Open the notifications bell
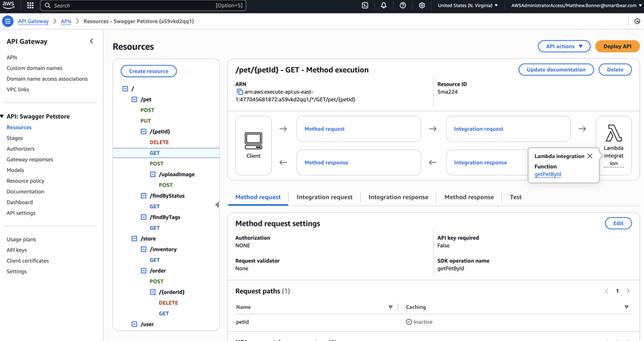644x341 pixels. [384, 5]
